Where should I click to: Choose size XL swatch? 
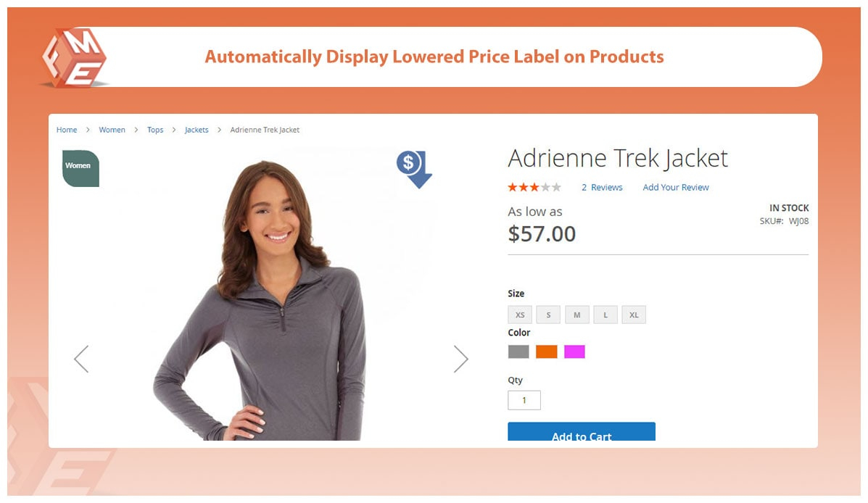pyautogui.click(x=634, y=315)
